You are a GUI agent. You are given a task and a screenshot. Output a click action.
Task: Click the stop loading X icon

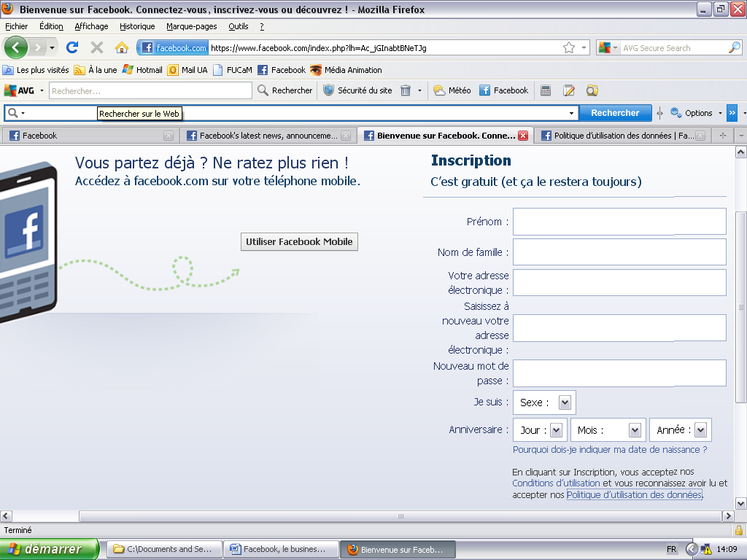click(97, 47)
